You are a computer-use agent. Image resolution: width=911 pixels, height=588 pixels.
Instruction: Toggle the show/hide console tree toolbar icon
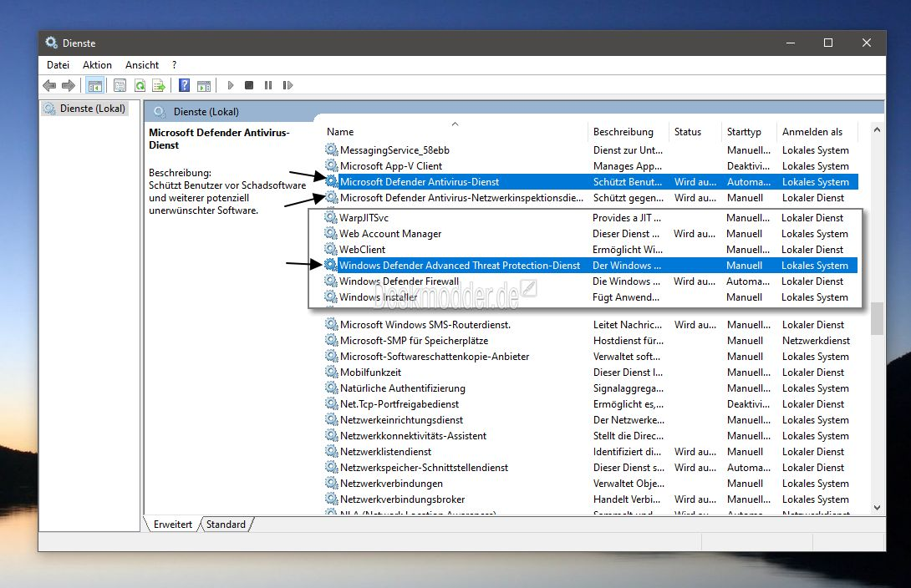pyautogui.click(x=94, y=86)
